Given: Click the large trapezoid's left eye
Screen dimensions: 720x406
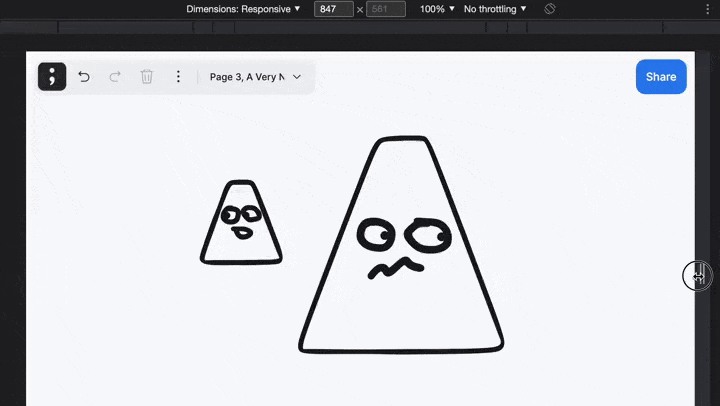Looking at the screenshot, I should pyautogui.click(x=376, y=236).
